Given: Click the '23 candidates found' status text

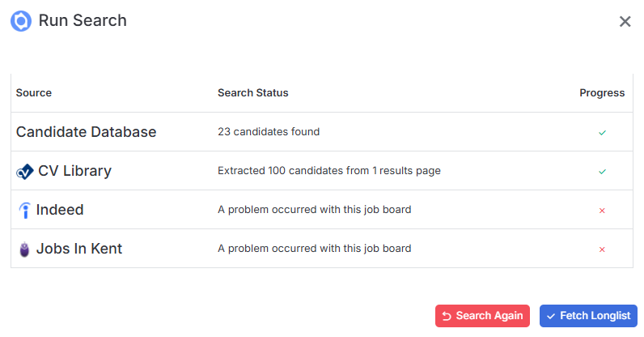Looking at the screenshot, I should pyautogui.click(x=269, y=132).
